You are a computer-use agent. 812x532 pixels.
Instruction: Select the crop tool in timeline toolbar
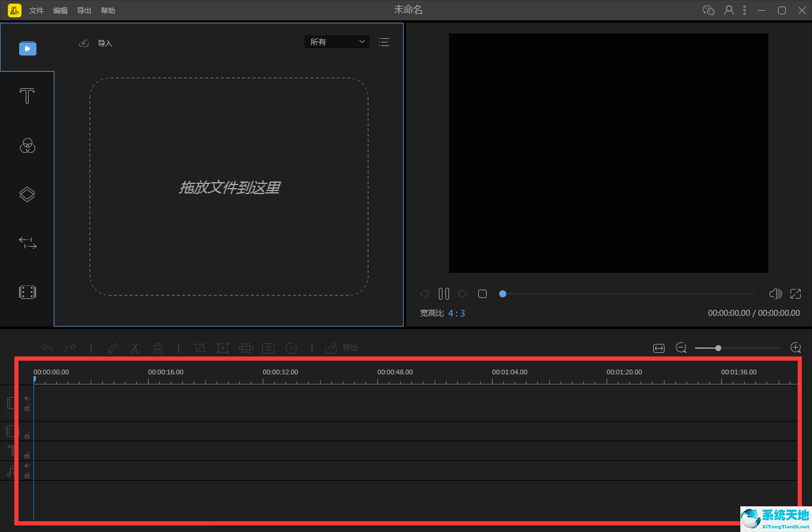coord(200,348)
